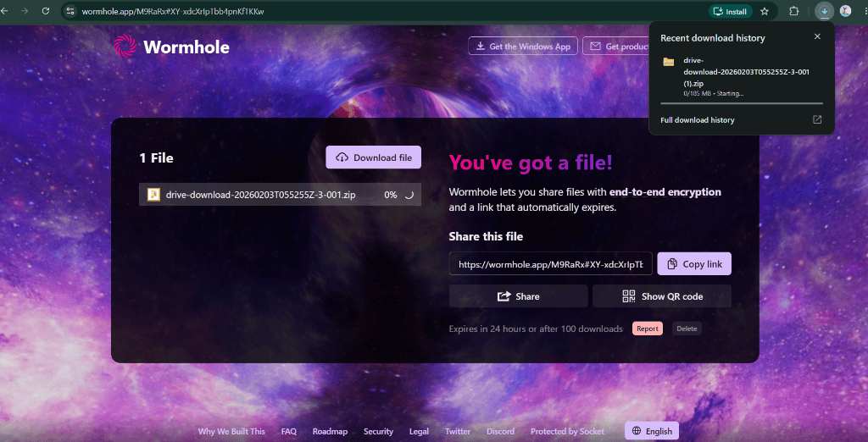This screenshot has height=442, width=868.
Task: Click the download progress bar in popup
Action: (x=742, y=103)
